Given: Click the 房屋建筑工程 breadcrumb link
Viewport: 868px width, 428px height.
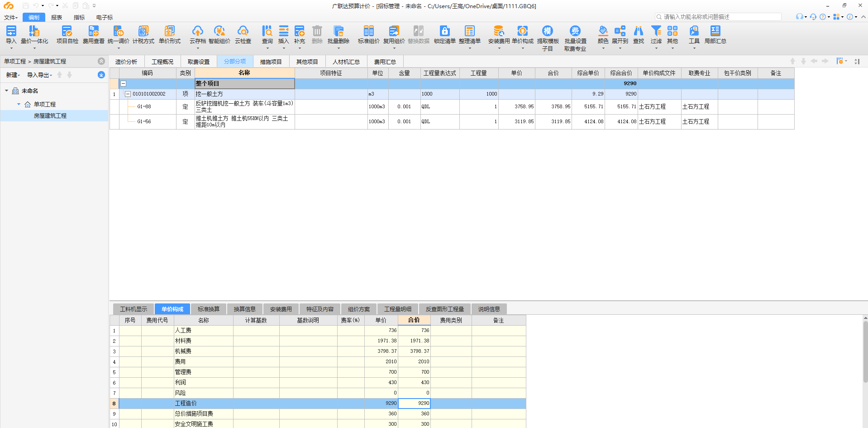Looking at the screenshot, I should [x=50, y=61].
